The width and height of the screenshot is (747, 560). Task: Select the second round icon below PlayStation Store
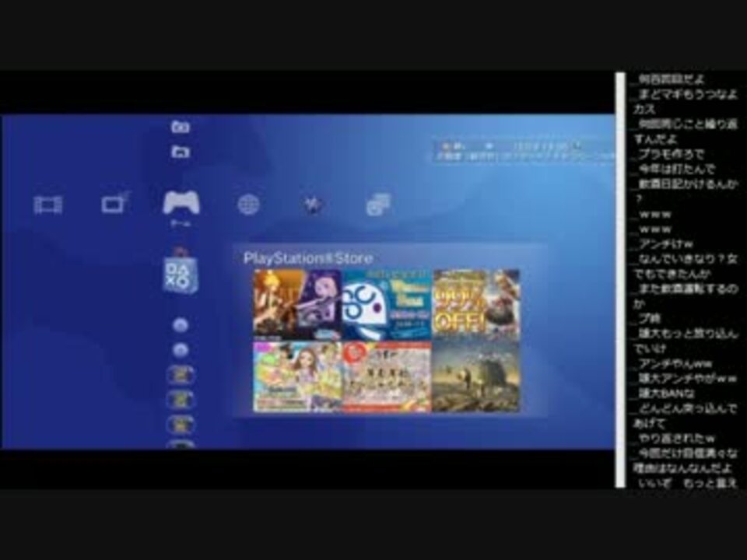(180, 351)
